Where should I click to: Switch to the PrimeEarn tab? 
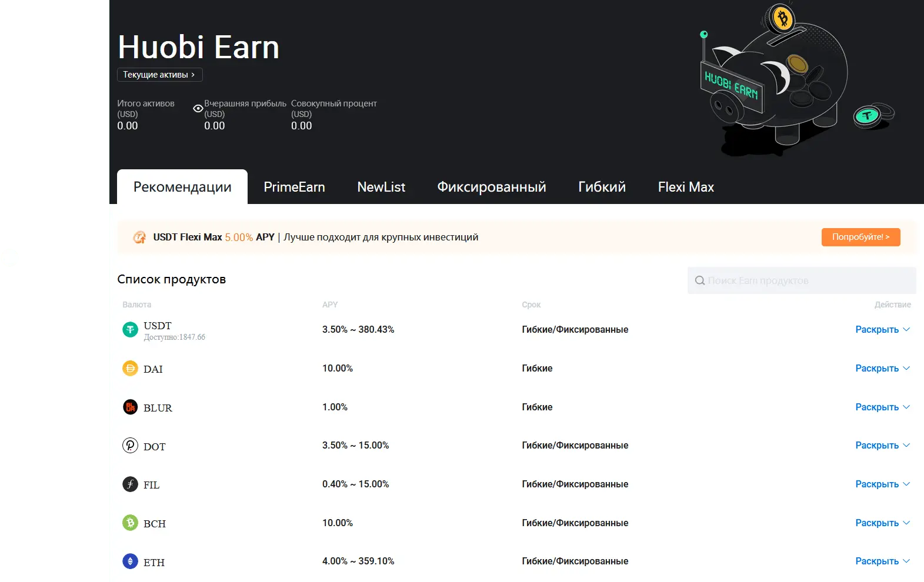pos(294,187)
